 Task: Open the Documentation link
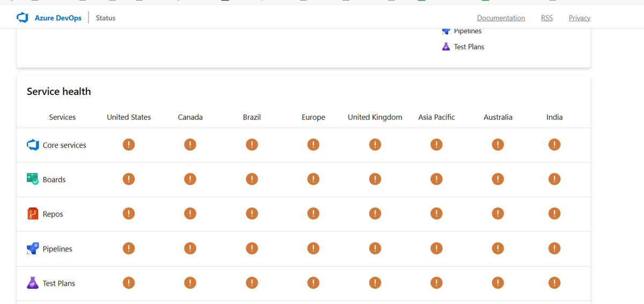[x=501, y=18]
